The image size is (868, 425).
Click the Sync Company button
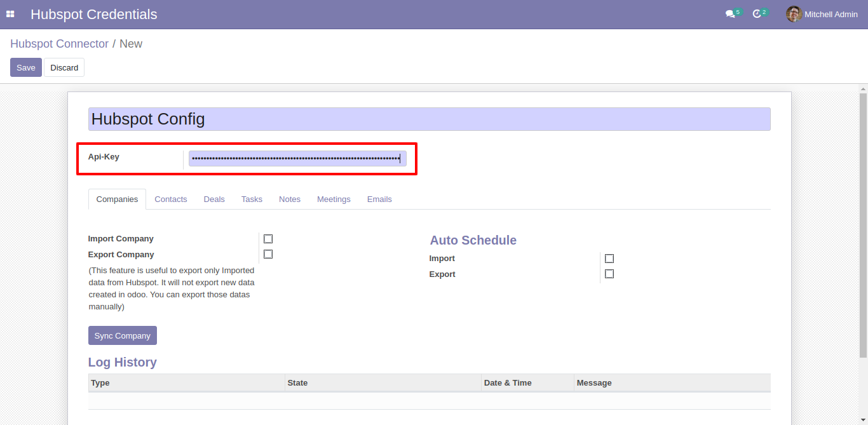pyautogui.click(x=123, y=335)
